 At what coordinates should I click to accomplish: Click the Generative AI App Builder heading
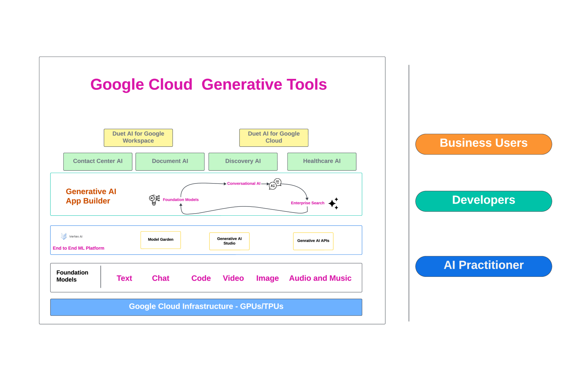[91, 196]
